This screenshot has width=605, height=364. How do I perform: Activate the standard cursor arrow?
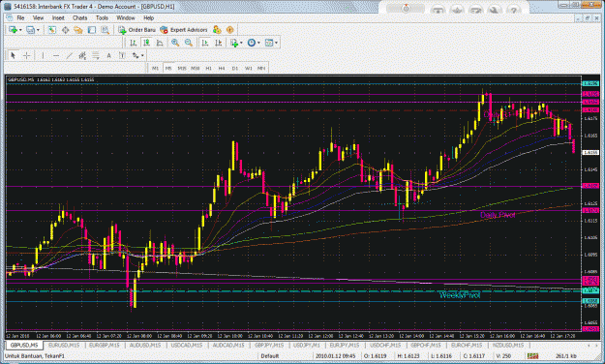pos(13,55)
